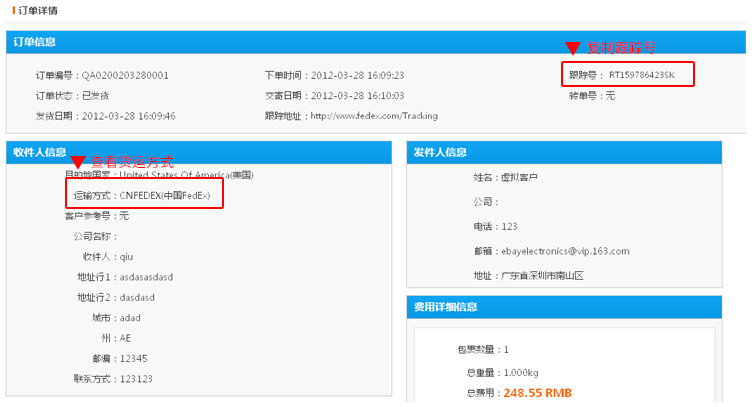Click the red 复制跟踪号 annotation label
Screen dimensions: 754x407
621,47
